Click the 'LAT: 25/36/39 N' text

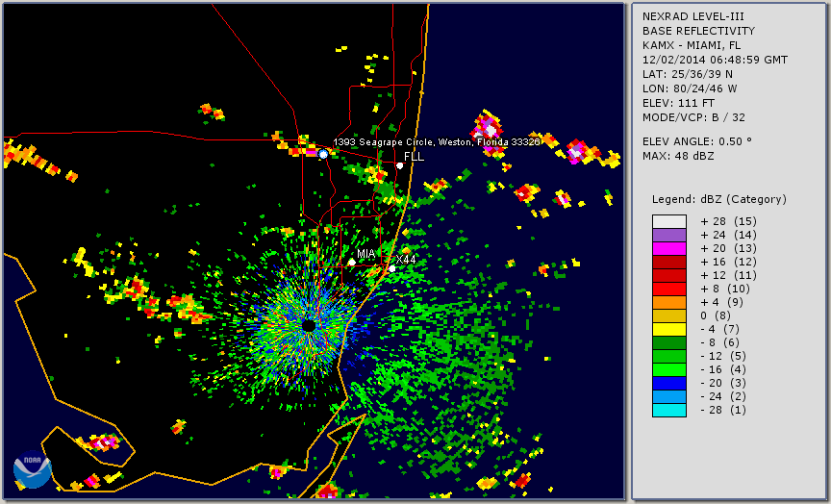[688, 74]
